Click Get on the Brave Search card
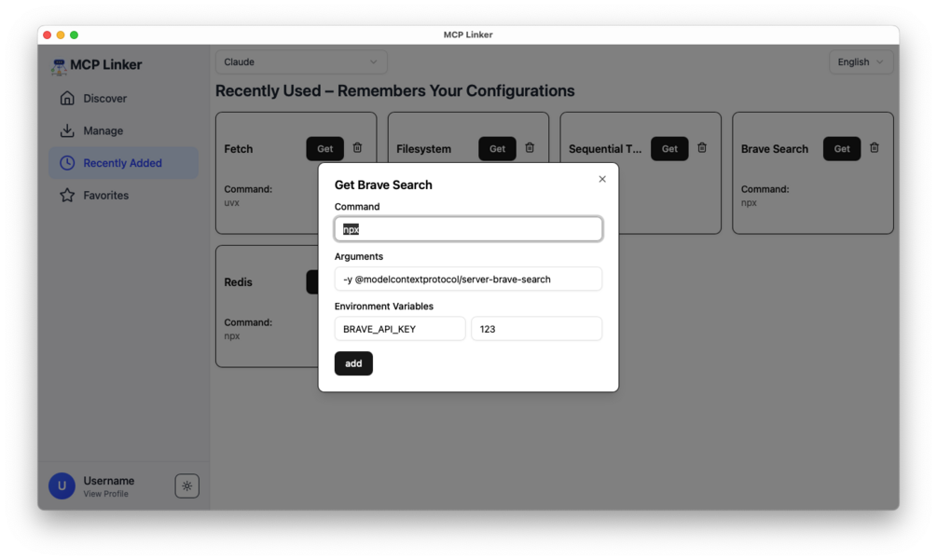Image resolution: width=937 pixels, height=560 pixels. point(842,149)
